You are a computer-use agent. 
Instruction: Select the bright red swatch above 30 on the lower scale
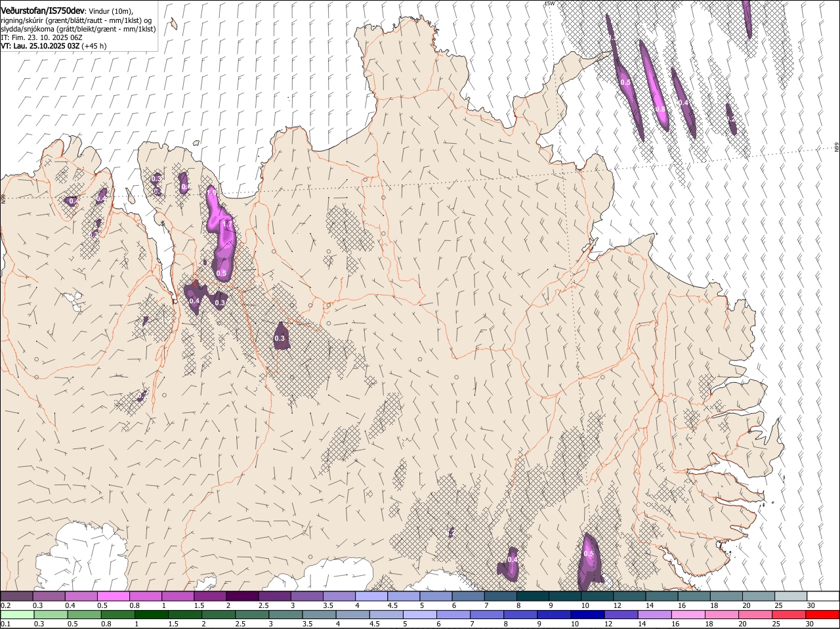click(x=822, y=615)
